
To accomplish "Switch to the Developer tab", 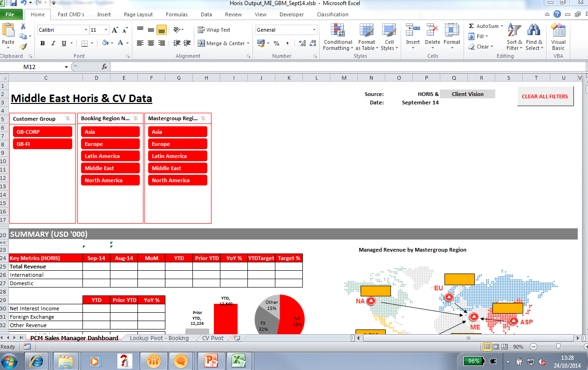I will click(x=292, y=14).
